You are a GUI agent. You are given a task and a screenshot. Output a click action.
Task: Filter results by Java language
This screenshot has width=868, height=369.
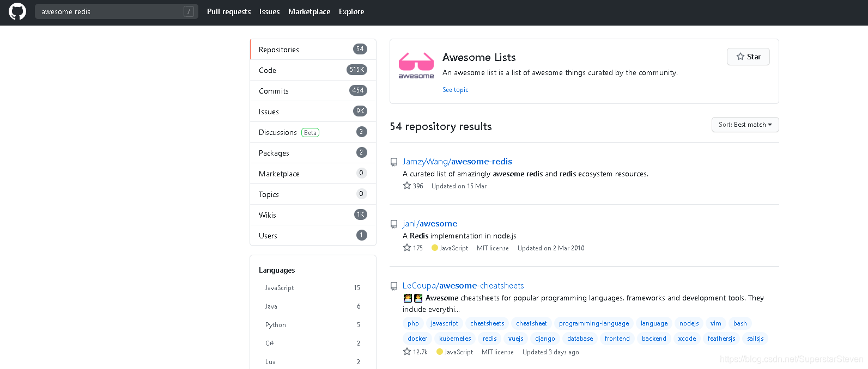pyautogui.click(x=313, y=306)
